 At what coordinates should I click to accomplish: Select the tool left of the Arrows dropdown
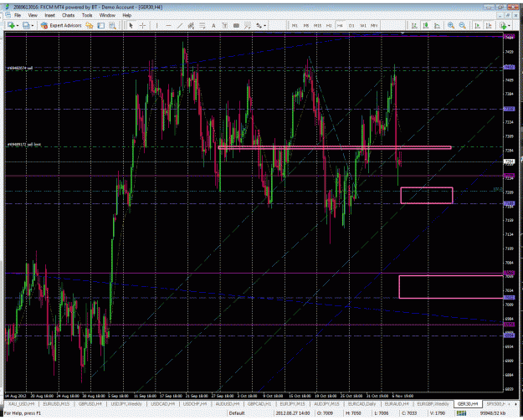pyautogui.click(x=248, y=25)
